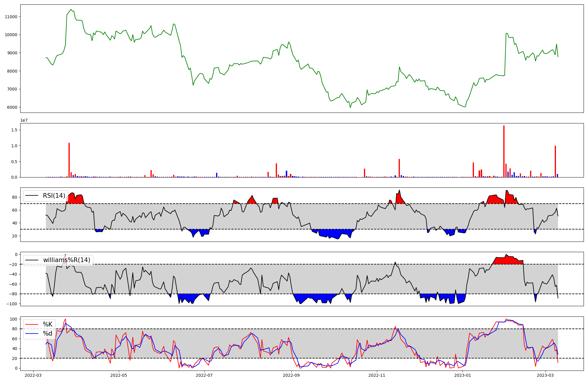
Task: Select the 2023-03 date axis label
Action: pyautogui.click(x=545, y=375)
